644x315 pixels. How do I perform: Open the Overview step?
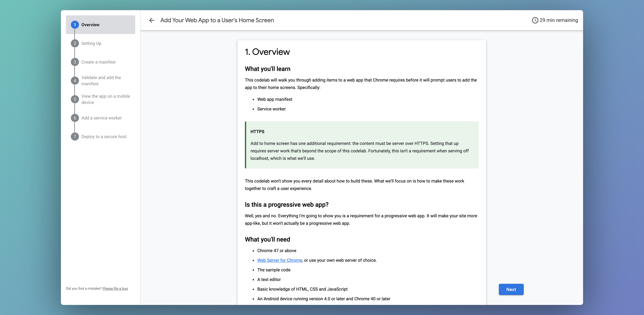point(100,25)
